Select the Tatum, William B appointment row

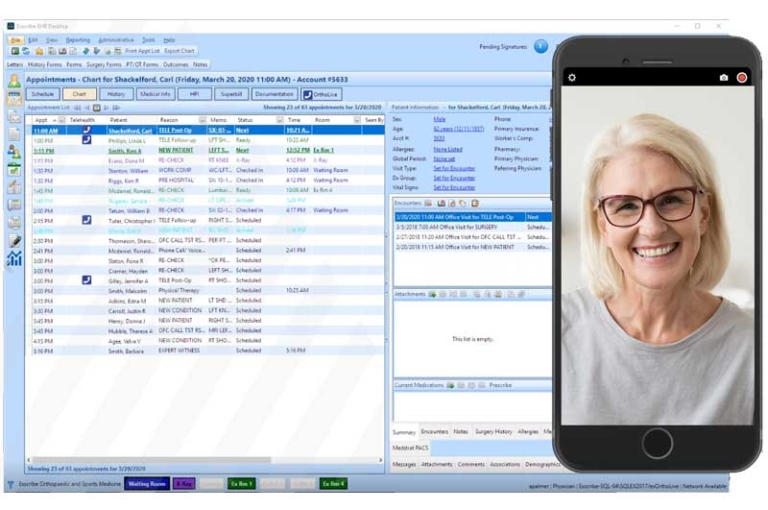[128, 210]
